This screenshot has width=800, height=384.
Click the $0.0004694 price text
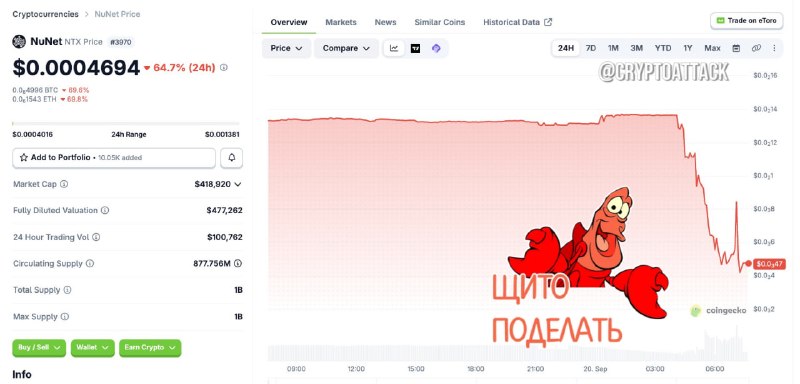[77, 68]
